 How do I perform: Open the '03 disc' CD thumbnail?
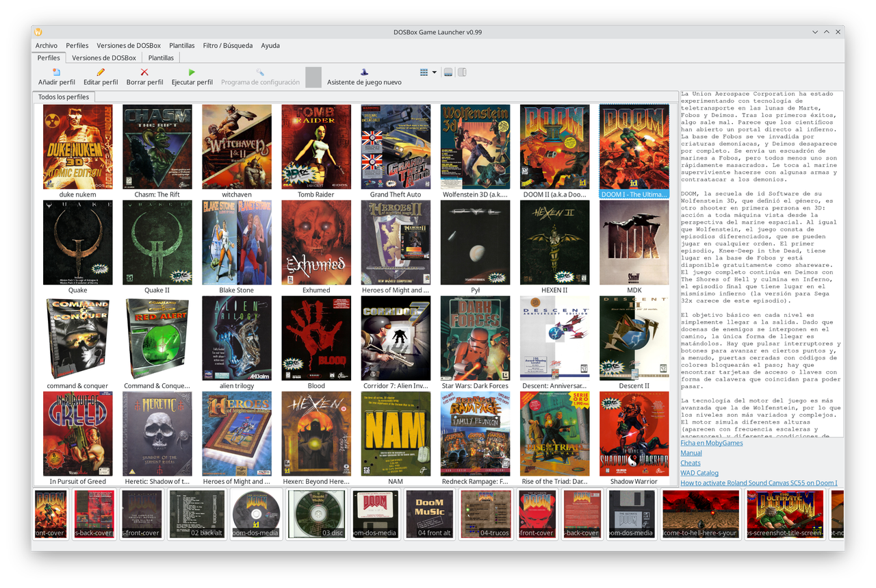coord(316,513)
